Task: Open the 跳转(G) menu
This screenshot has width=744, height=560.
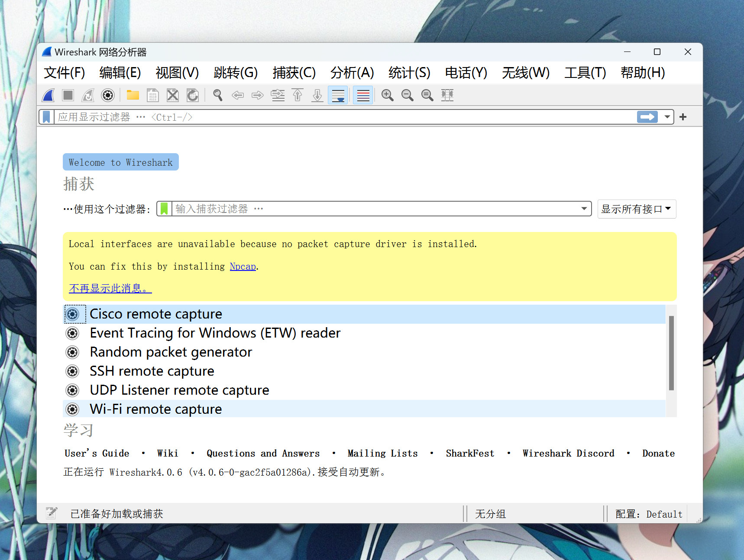Action: click(236, 73)
